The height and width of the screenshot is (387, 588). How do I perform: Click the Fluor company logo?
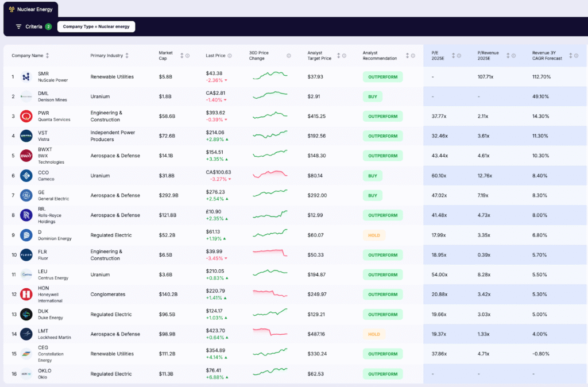[26, 254]
